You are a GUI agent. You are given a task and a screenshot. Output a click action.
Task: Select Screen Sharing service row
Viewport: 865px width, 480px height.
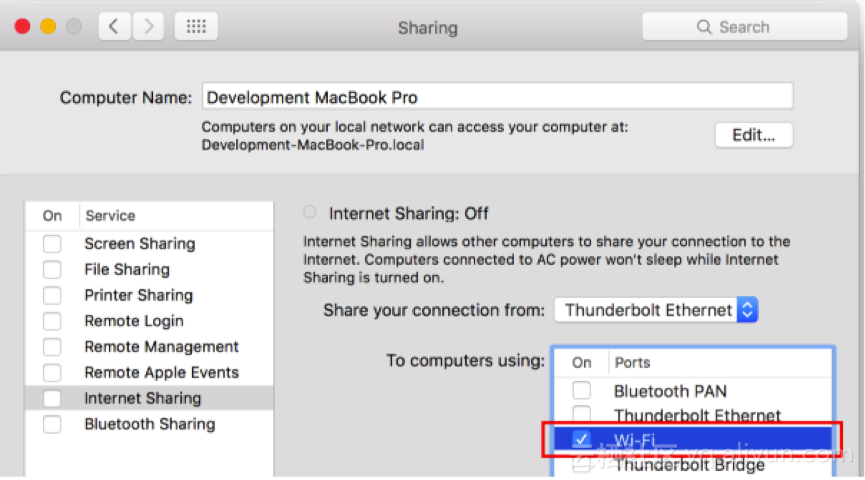tap(149, 244)
